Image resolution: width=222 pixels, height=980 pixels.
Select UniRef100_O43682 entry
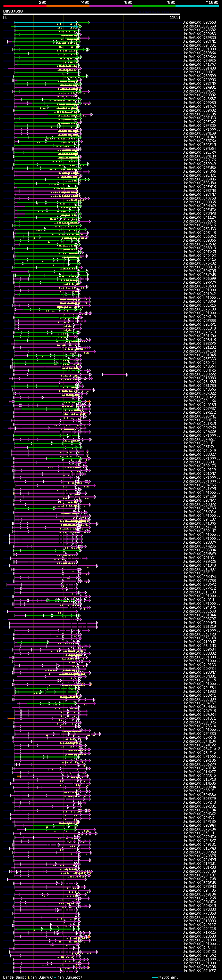coord(199,31)
